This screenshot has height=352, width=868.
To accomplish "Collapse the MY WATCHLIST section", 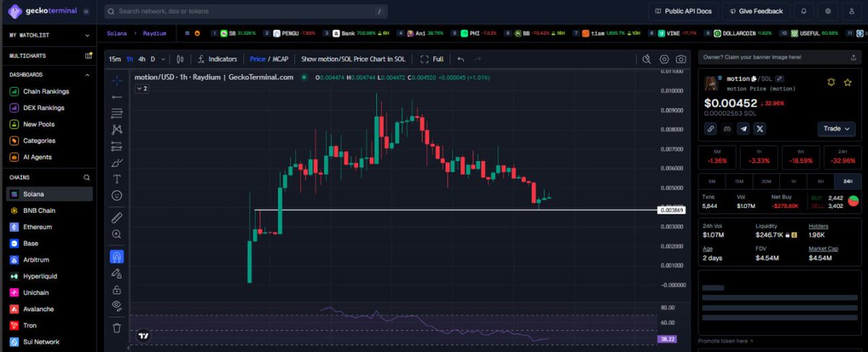I will [x=88, y=35].
